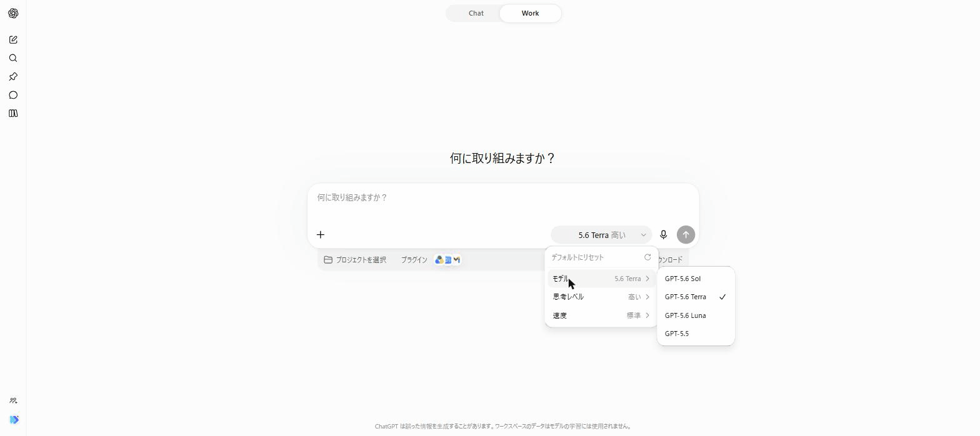Image resolution: width=980 pixels, height=436 pixels.
Task: Click the reset refresh icon
Action: [647, 257]
